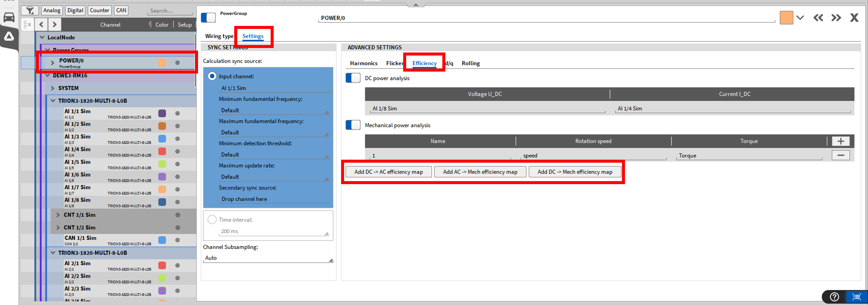
Task: Click the channel filter funnel icon
Action: tap(30, 11)
